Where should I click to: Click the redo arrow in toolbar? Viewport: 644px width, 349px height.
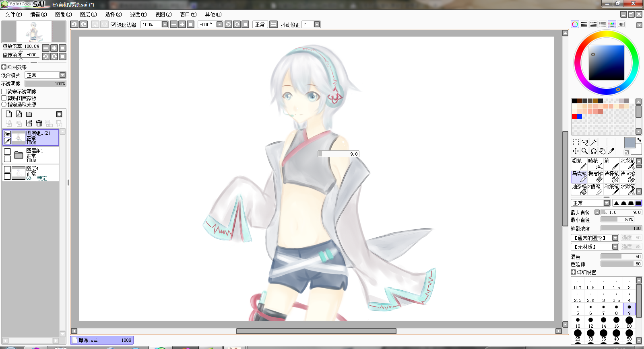[x=84, y=24]
